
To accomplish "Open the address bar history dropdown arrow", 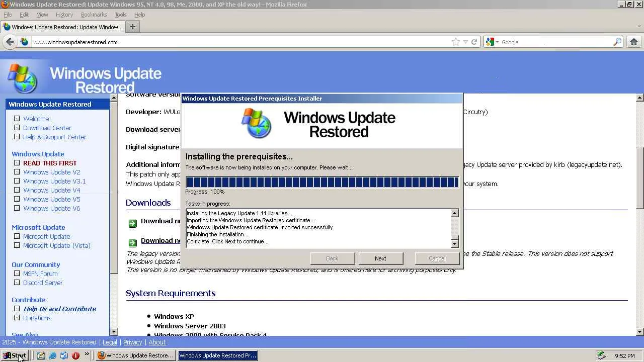I will [465, 42].
